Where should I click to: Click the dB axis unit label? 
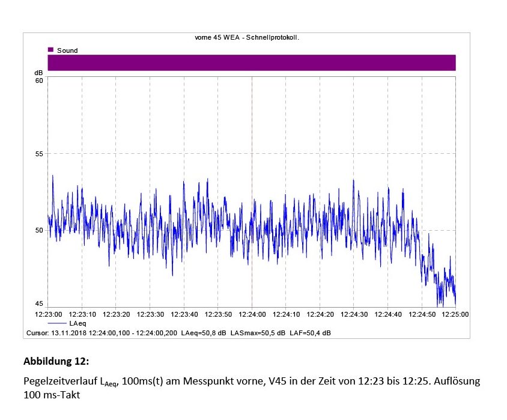click(38, 73)
